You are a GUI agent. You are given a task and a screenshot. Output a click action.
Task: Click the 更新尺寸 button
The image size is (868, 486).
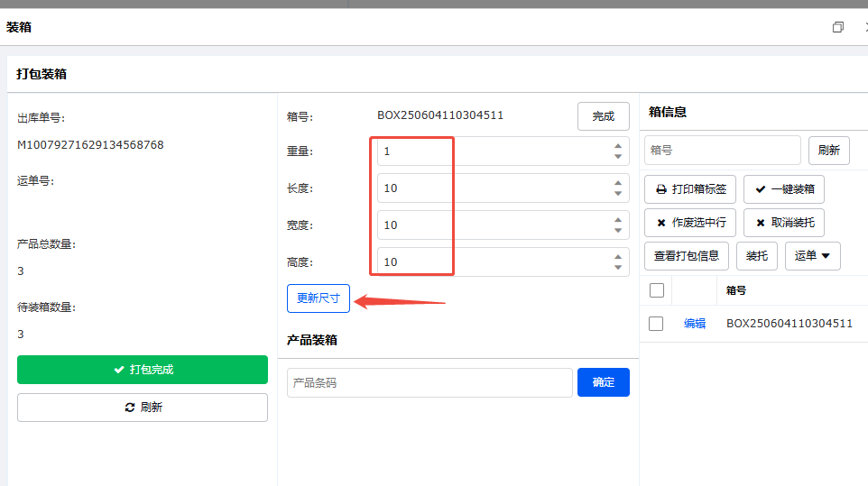pyautogui.click(x=319, y=298)
